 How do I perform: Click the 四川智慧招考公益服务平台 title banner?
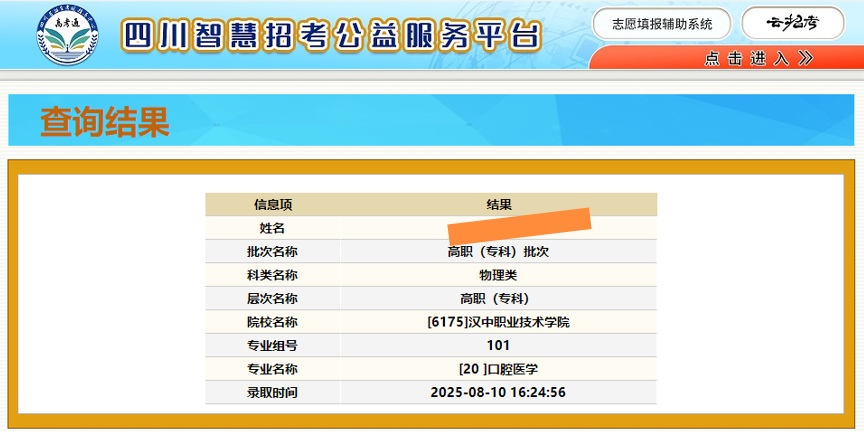point(331,36)
